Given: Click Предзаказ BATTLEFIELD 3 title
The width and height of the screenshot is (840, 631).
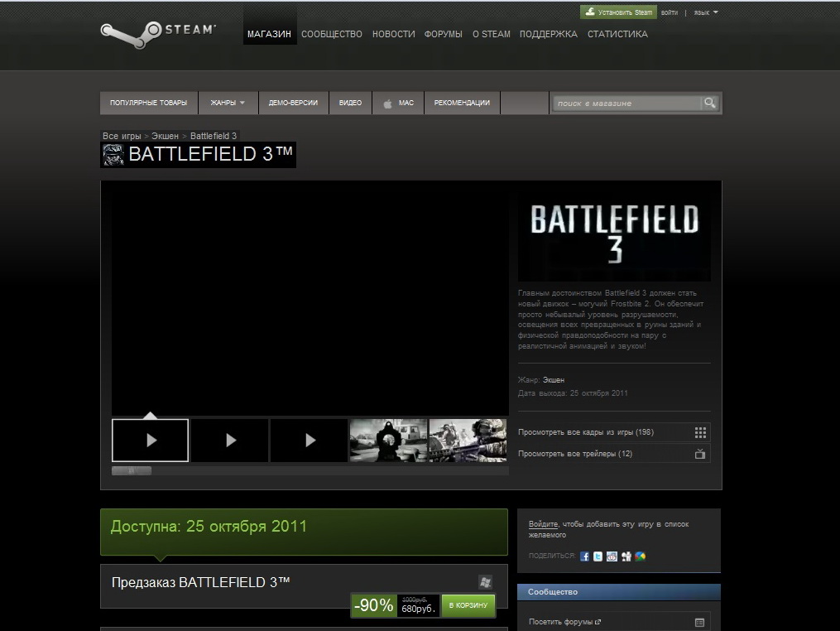Looking at the screenshot, I should [x=201, y=582].
